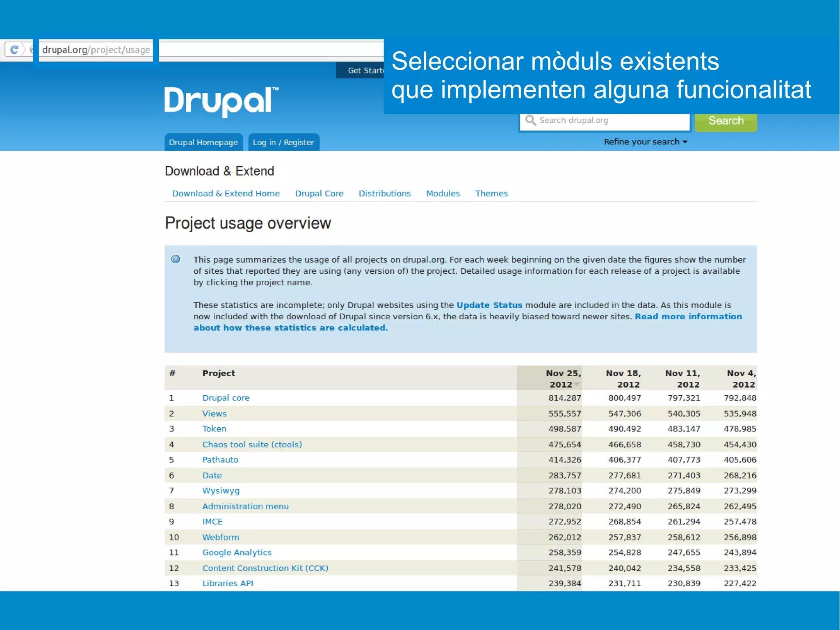Click the drupal.org/project/usage address bar
Viewport: 840px width, 630px height.
click(x=96, y=50)
